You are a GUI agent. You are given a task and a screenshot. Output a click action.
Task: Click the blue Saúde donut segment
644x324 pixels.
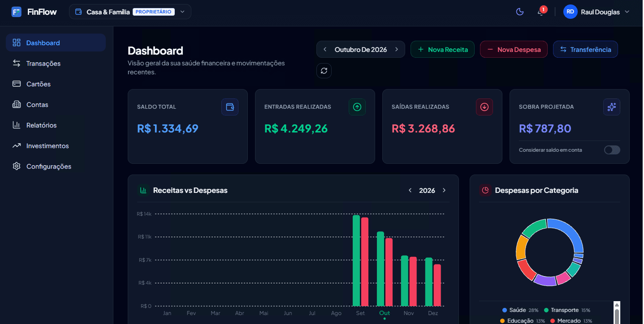(x=570, y=231)
